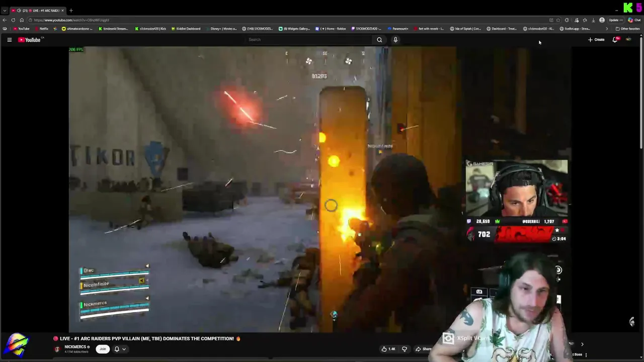644x362 pixels.
Task: Click the YouTube search magnifier button
Action: point(379,40)
